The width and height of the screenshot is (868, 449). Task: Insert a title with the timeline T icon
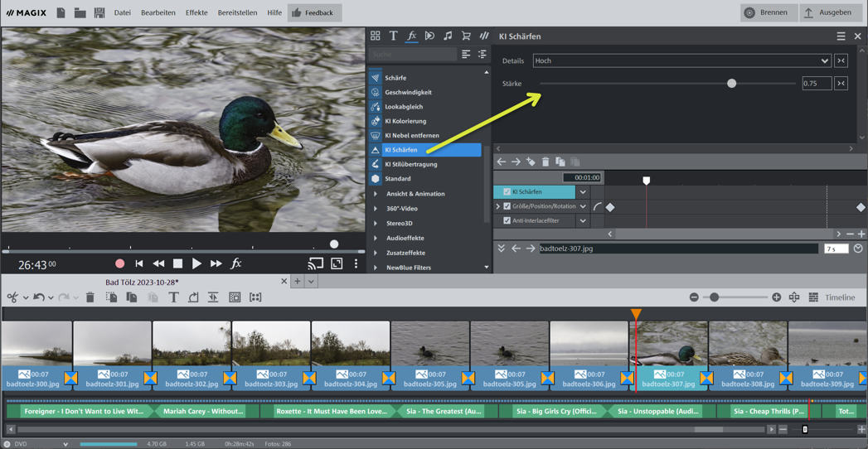coord(173,297)
